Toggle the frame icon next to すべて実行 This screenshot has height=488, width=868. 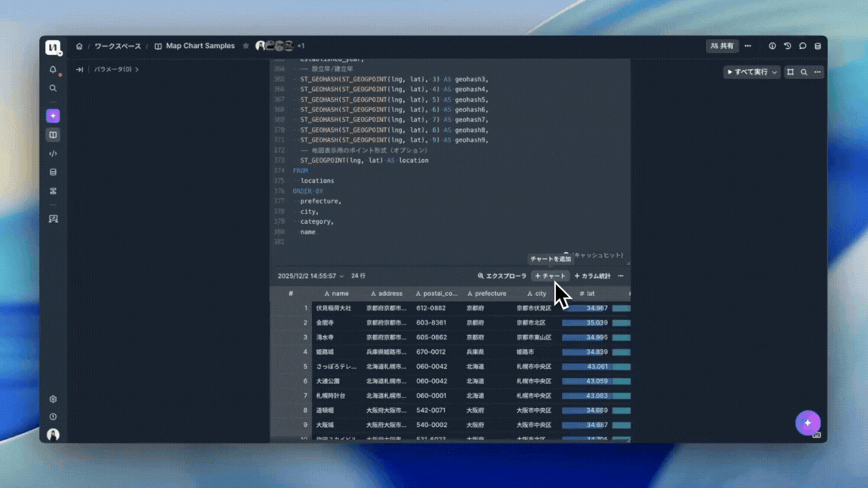(790, 72)
